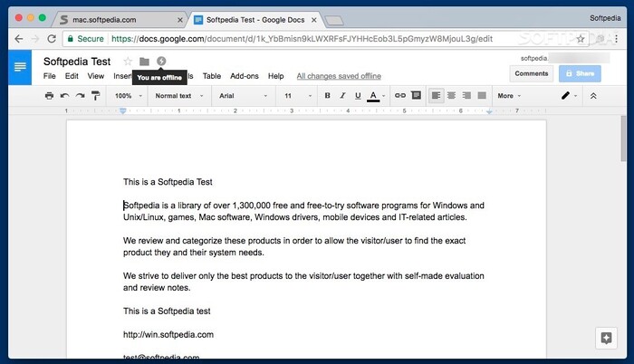634x364 pixels.
Task: Click the Explore button at bottom right
Action: [606, 338]
